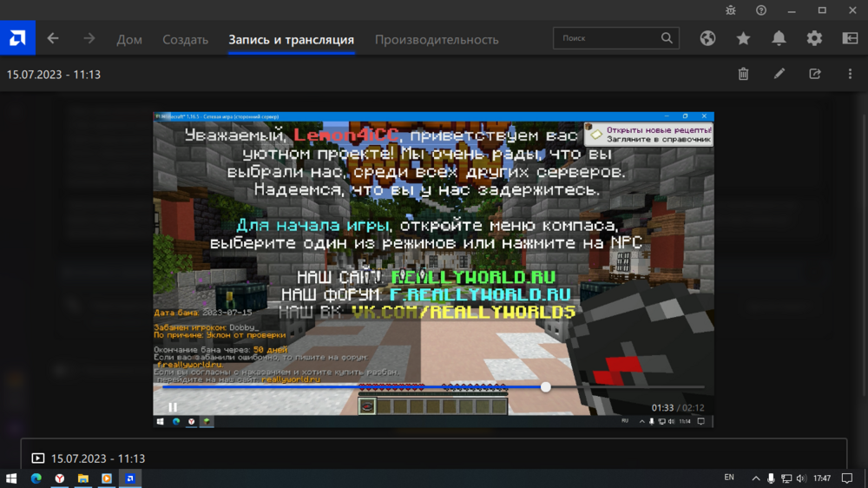Image resolution: width=868 pixels, height=488 pixels.
Task: Launch Yandex Browser from the taskbar
Action: point(60,478)
